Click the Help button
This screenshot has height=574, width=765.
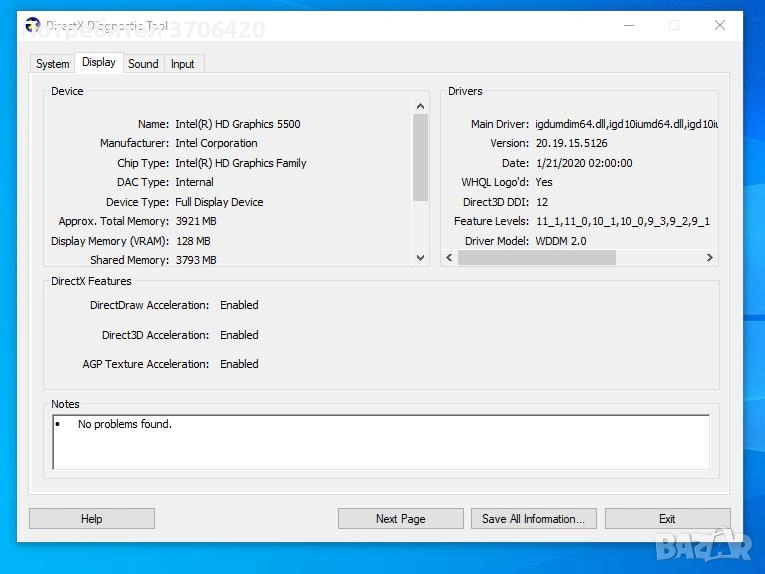(91, 519)
